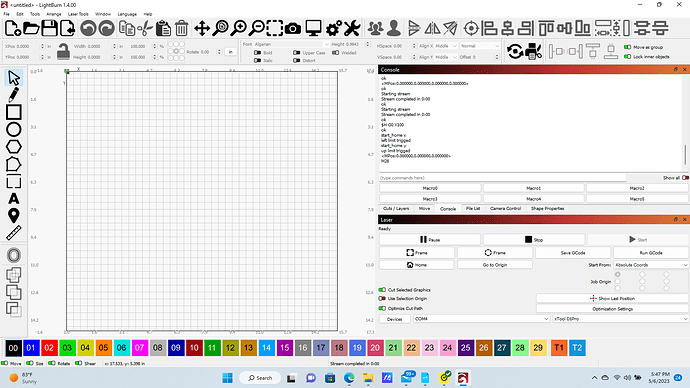Select the Text tool
Screen dimensions: 690x388
coord(14,199)
